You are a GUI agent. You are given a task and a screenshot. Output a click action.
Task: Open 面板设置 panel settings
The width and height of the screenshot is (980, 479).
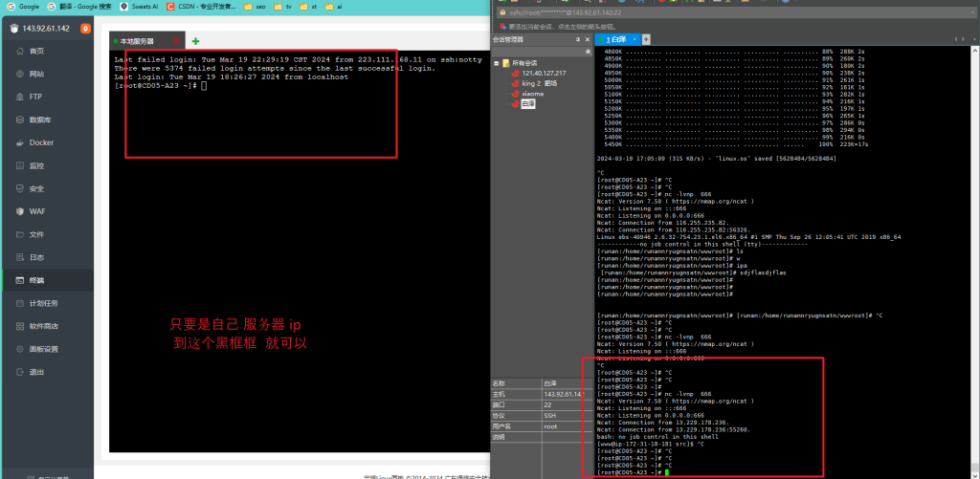[x=43, y=349]
